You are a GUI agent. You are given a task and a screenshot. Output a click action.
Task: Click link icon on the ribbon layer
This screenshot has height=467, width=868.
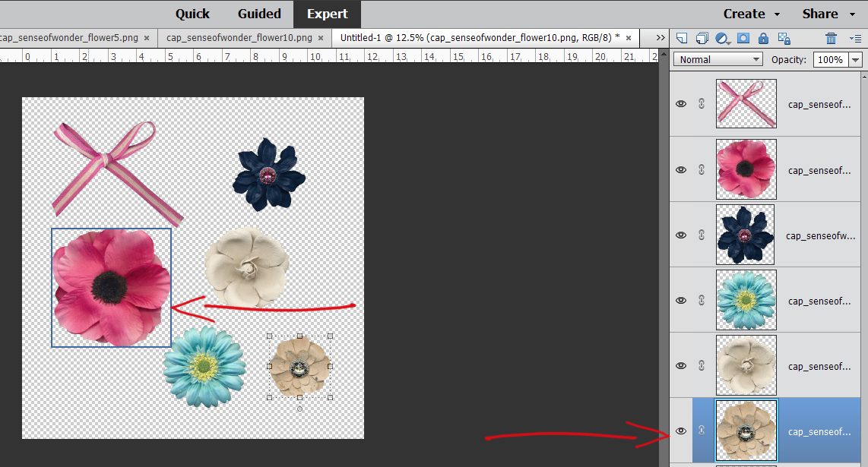[702, 103]
